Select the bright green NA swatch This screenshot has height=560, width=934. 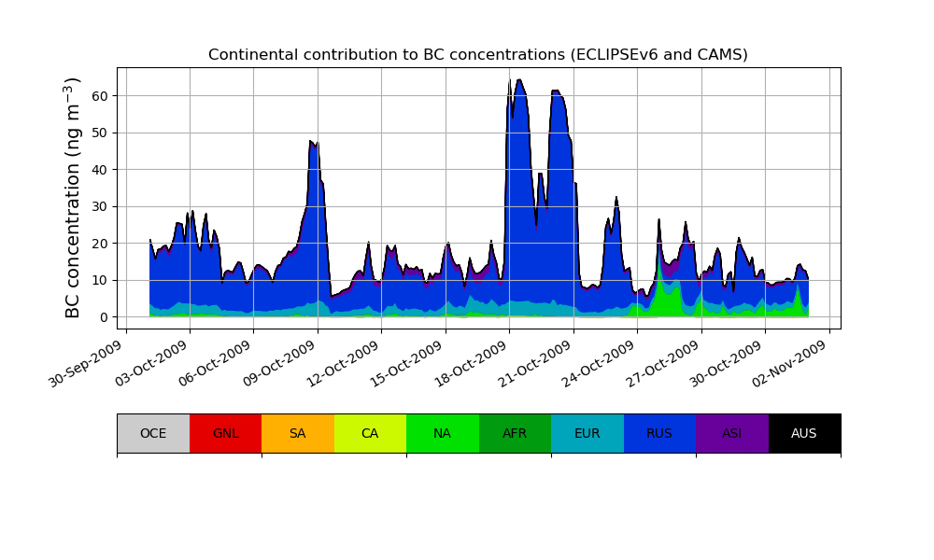tap(442, 433)
